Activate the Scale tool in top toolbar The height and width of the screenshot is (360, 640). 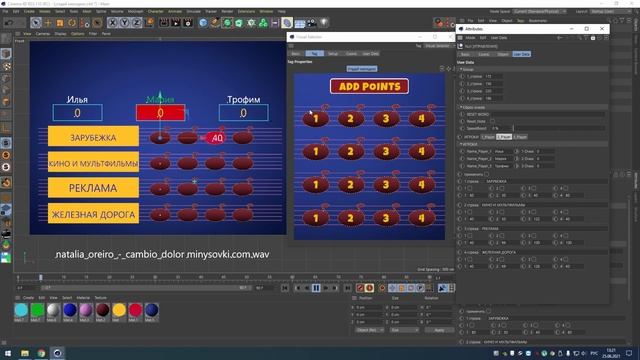(60, 23)
